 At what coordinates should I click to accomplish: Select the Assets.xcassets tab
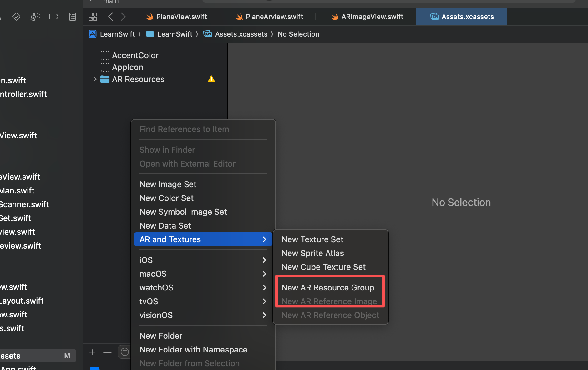point(462,17)
